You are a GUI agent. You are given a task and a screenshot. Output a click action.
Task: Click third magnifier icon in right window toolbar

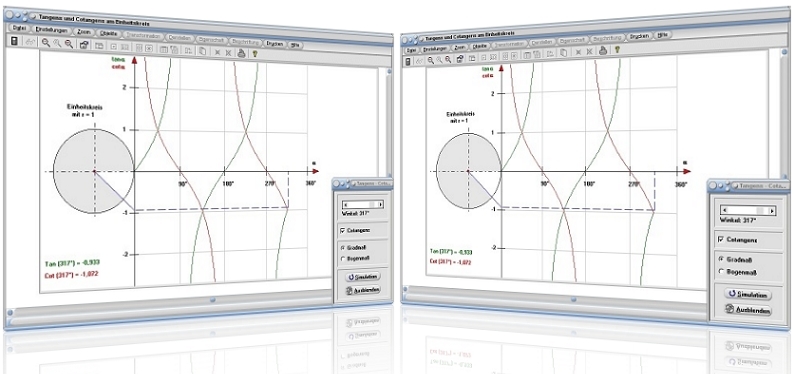448,59
